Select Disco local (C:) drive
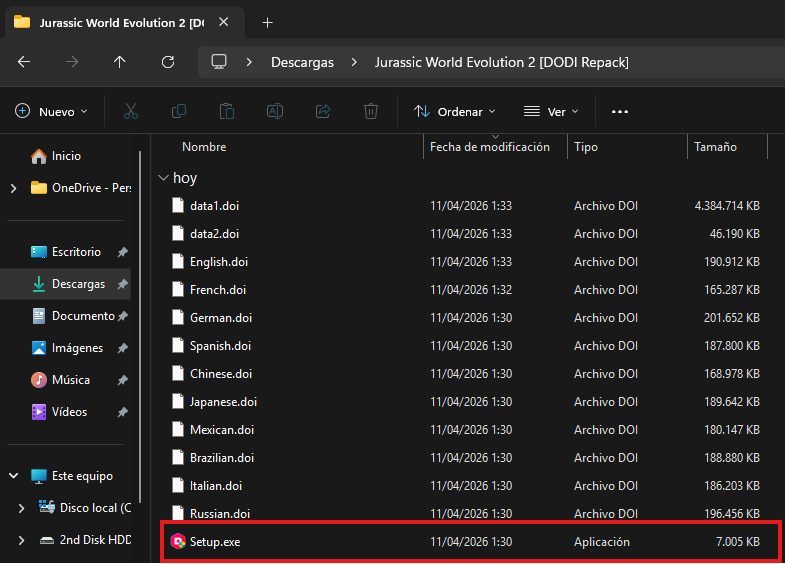Image resolution: width=785 pixels, height=564 pixels. click(x=85, y=508)
